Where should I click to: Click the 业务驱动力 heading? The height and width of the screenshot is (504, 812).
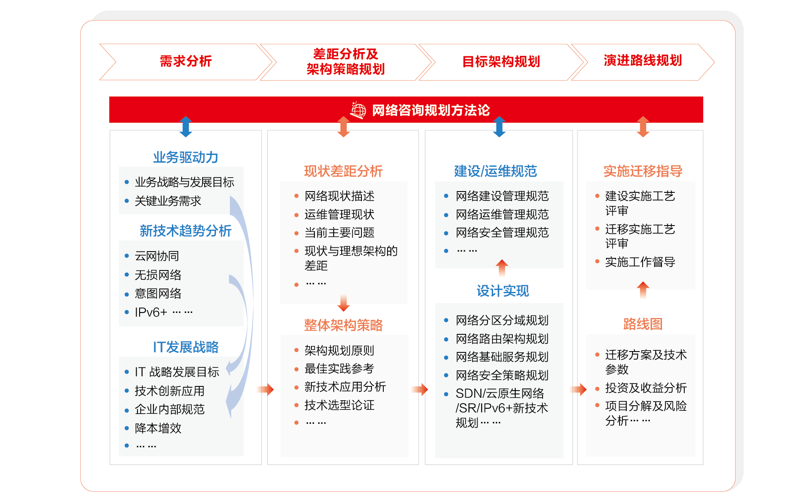coord(185,157)
